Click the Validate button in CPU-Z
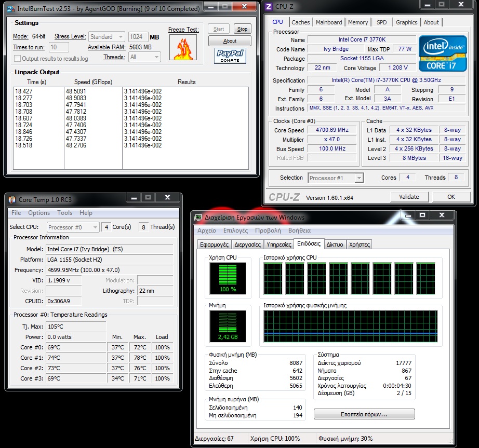Image resolution: width=479 pixels, height=448 pixels. click(x=409, y=197)
